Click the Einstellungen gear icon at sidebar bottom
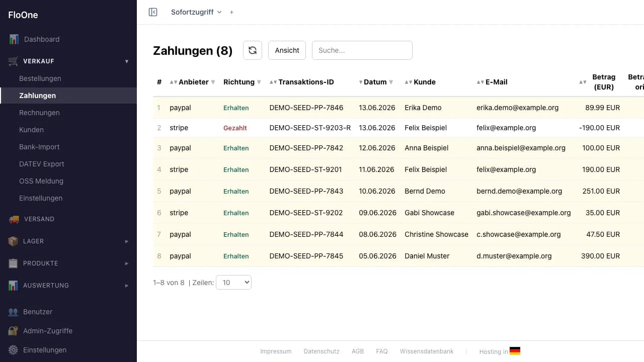 tap(14, 350)
